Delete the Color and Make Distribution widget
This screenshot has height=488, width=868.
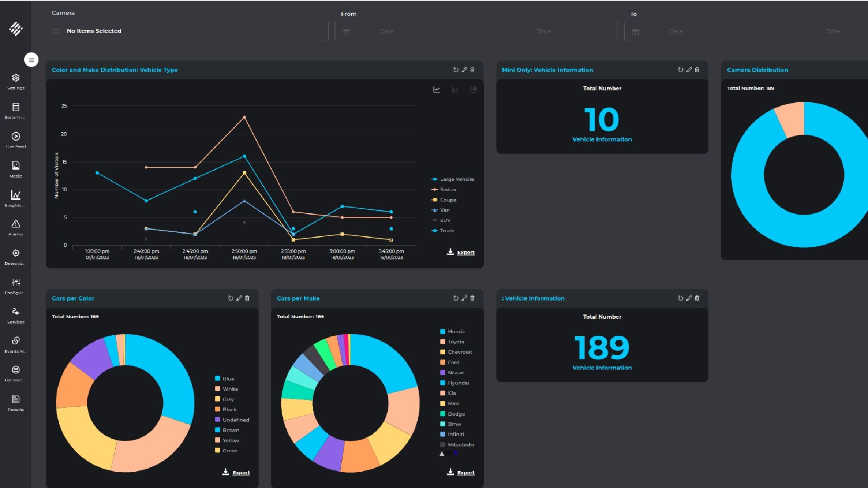click(x=472, y=70)
